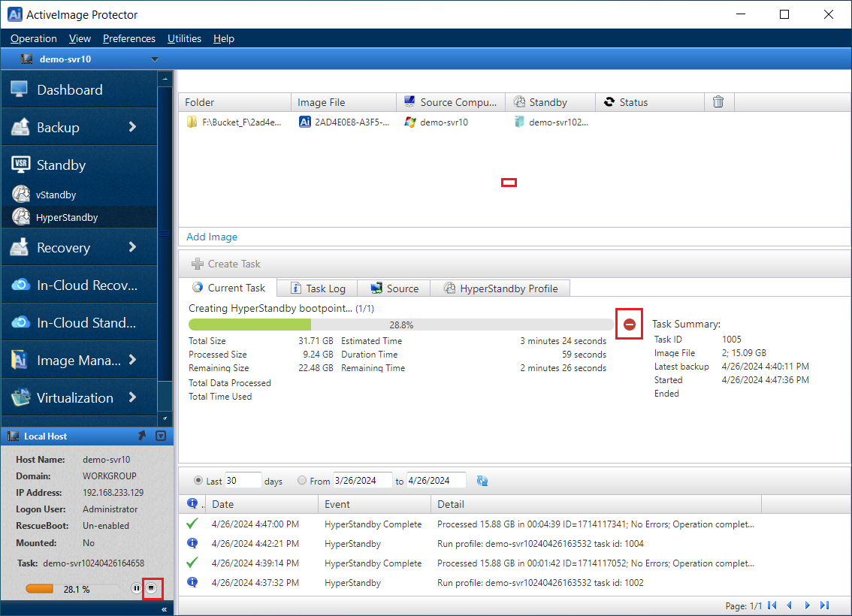The width and height of the screenshot is (852, 616).
Task: Go to previous log page
Action: (x=790, y=605)
